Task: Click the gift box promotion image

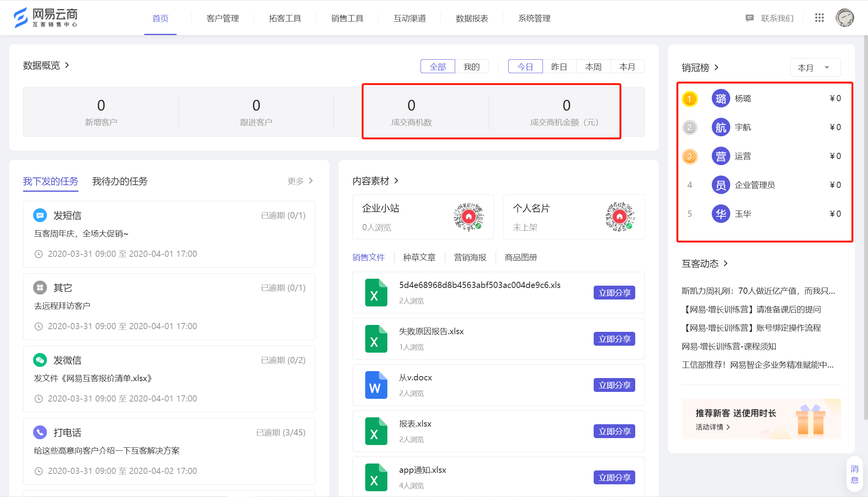Action: click(x=811, y=420)
